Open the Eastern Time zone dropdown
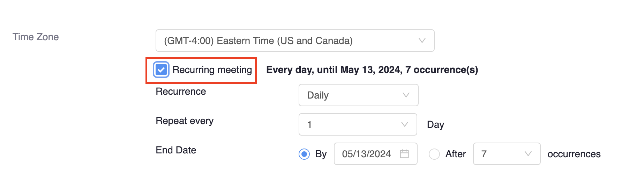Image resolution: width=644 pixels, height=188 pixels. pyautogui.click(x=294, y=41)
